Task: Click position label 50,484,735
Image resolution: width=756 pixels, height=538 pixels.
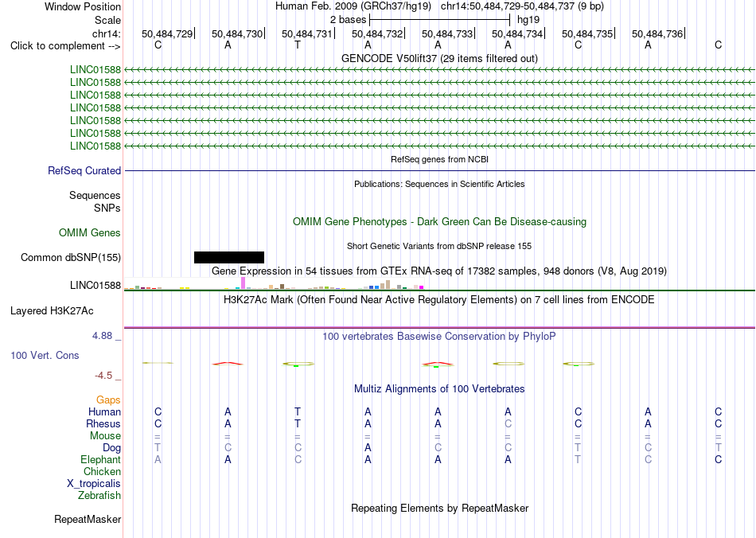Action: coord(587,33)
